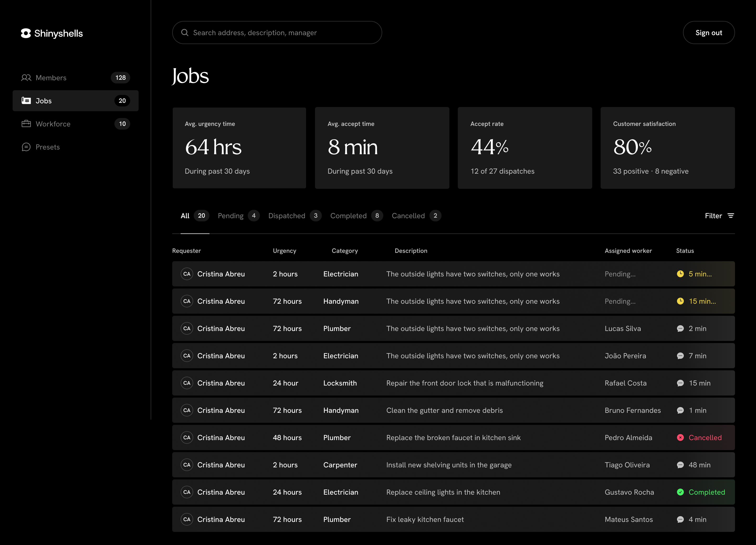The height and width of the screenshot is (545, 756).
Task: Click the 24 hour Locksmith urgency cell
Action: [285, 383]
